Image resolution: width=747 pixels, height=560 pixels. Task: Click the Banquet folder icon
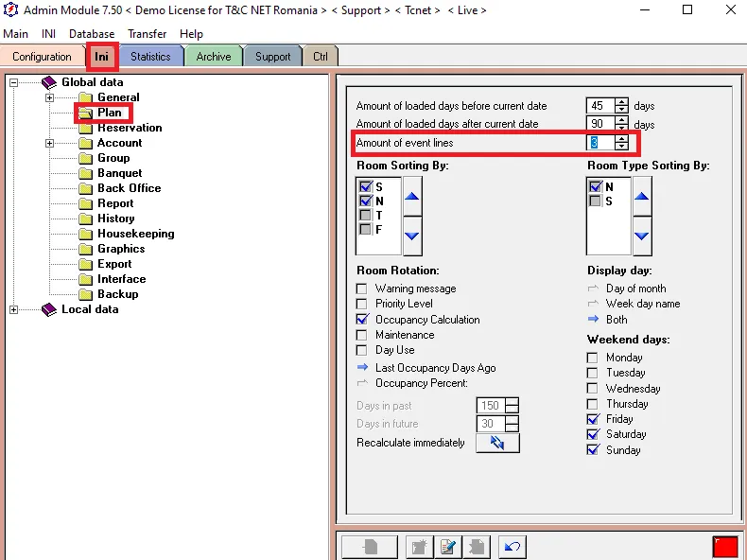point(86,173)
